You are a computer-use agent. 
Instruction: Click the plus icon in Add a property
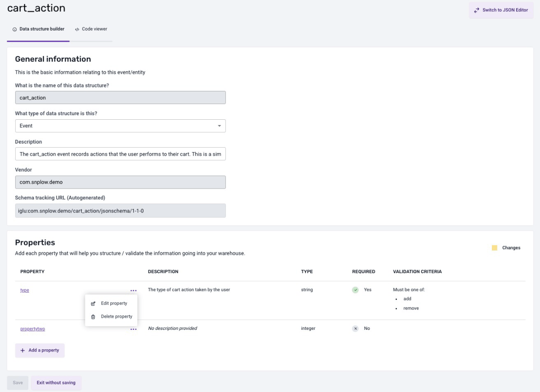[22, 351]
